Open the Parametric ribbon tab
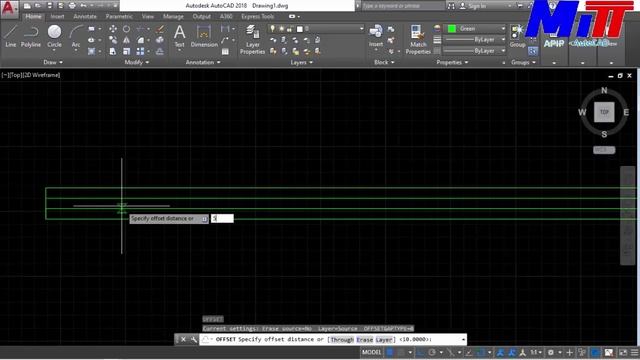The image size is (640, 360). click(x=119, y=16)
